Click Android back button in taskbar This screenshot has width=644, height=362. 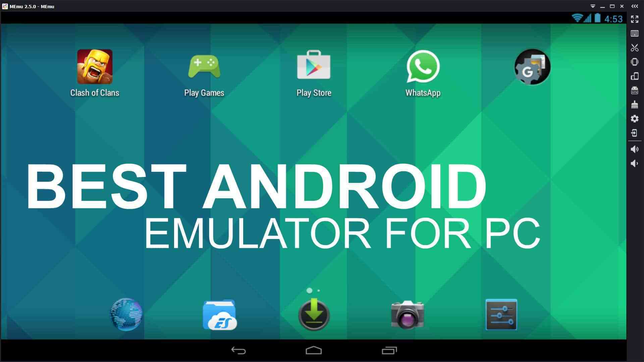(x=237, y=349)
